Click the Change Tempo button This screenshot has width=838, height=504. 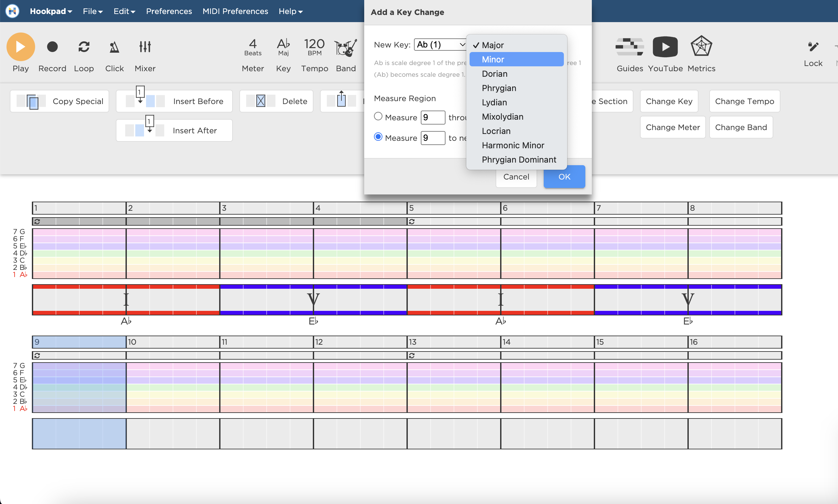(x=744, y=101)
